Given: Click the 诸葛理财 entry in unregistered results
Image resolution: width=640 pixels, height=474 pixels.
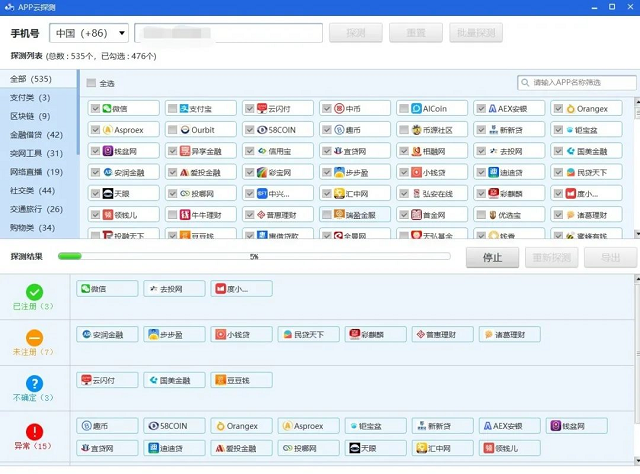Looking at the screenshot, I should pyautogui.click(x=510, y=334).
